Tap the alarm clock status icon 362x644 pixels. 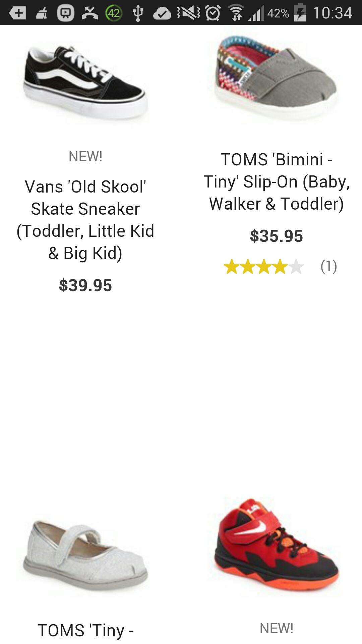point(213,13)
